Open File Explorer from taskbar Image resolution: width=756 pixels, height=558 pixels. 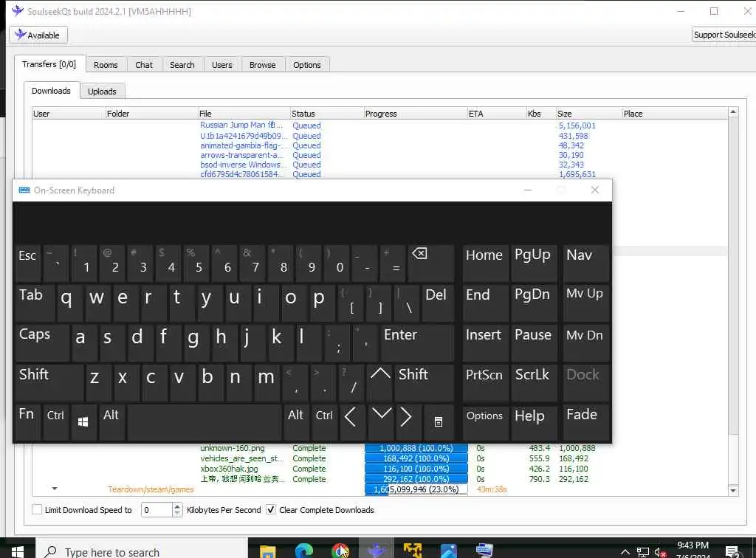(x=267, y=551)
